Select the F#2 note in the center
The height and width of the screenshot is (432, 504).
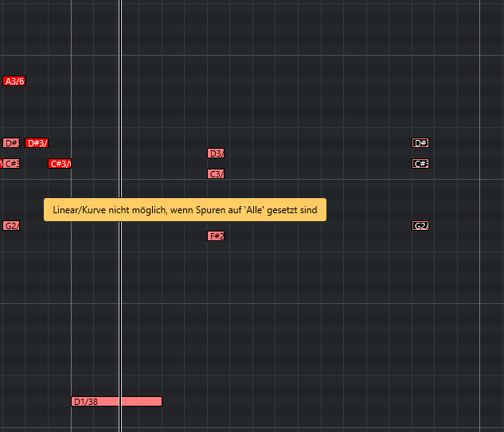(x=216, y=236)
